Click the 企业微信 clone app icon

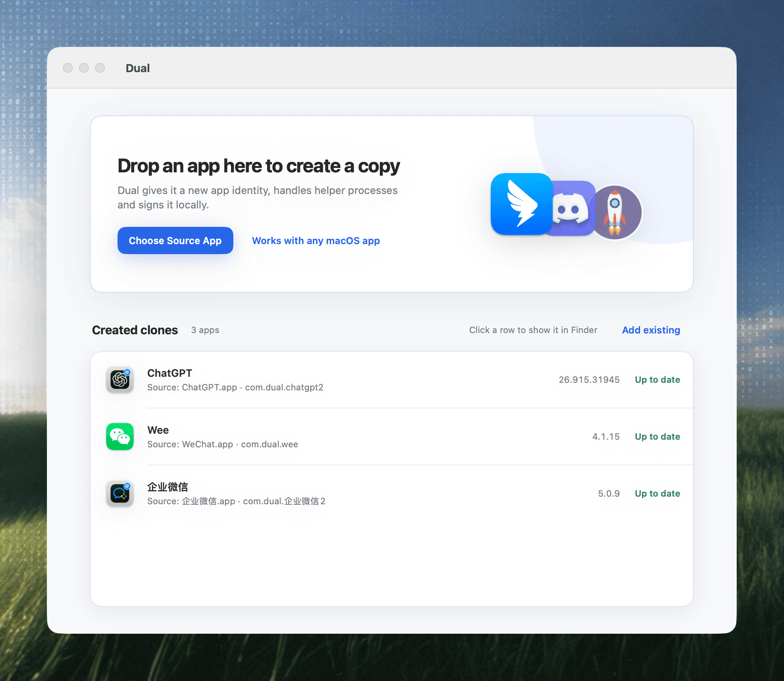coord(120,493)
